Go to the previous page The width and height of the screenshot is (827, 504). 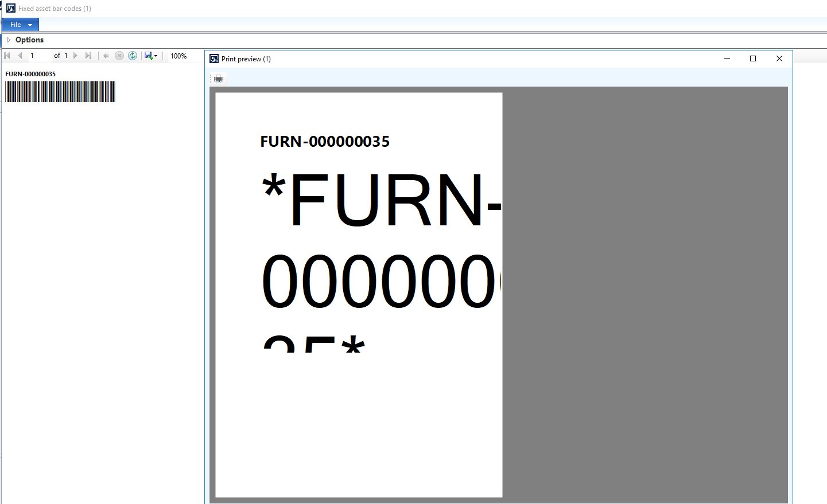pos(20,56)
